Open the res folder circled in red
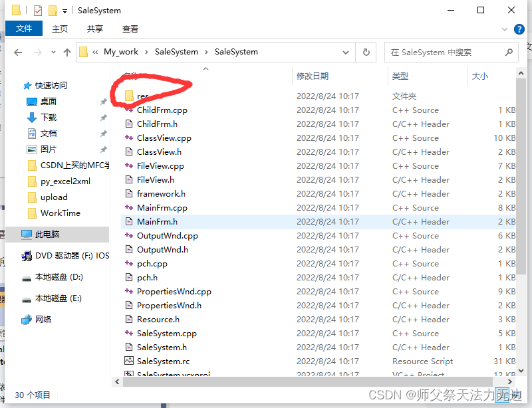Image resolution: width=532 pixels, height=408 pixels. tap(143, 96)
